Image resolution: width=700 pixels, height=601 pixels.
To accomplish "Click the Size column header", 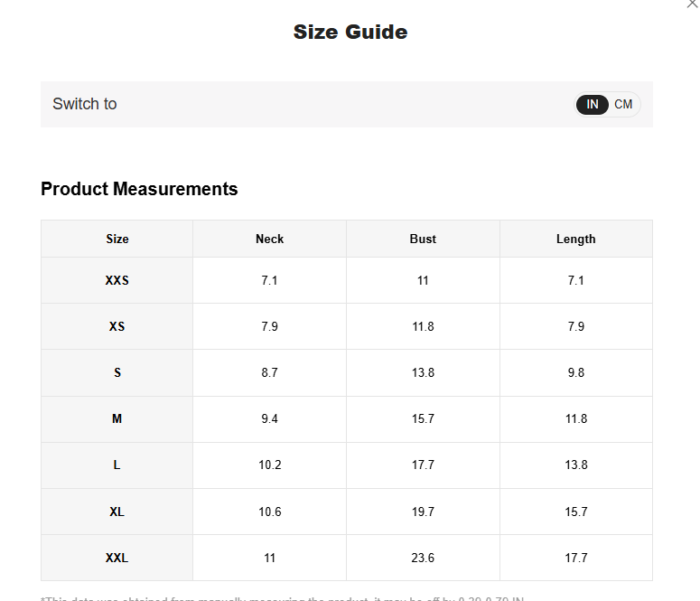I will pyautogui.click(x=117, y=239).
